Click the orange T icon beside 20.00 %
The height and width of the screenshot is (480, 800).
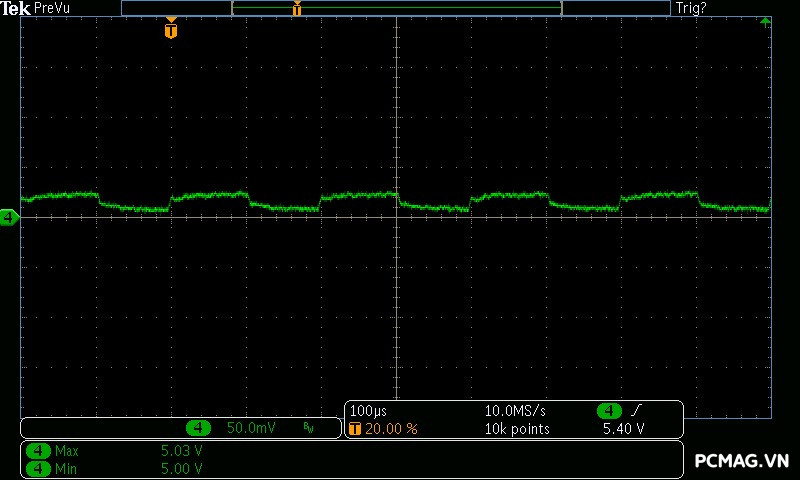click(355, 428)
